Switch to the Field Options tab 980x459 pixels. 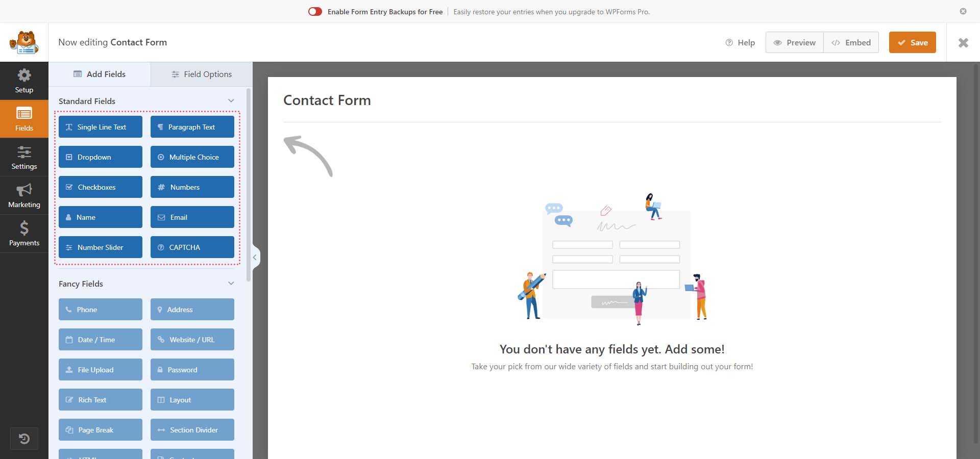[x=201, y=74]
